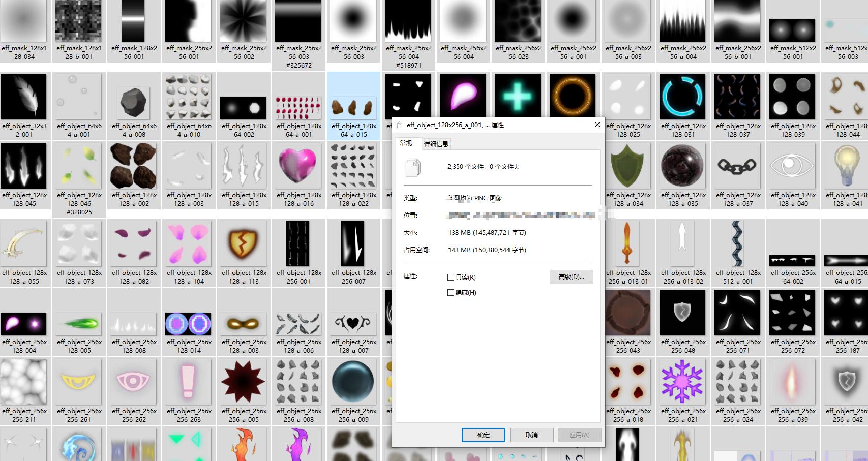The height and width of the screenshot is (461, 868).
Task: Select cyan broken ring eff_object_128x128_031
Action: click(682, 97)
